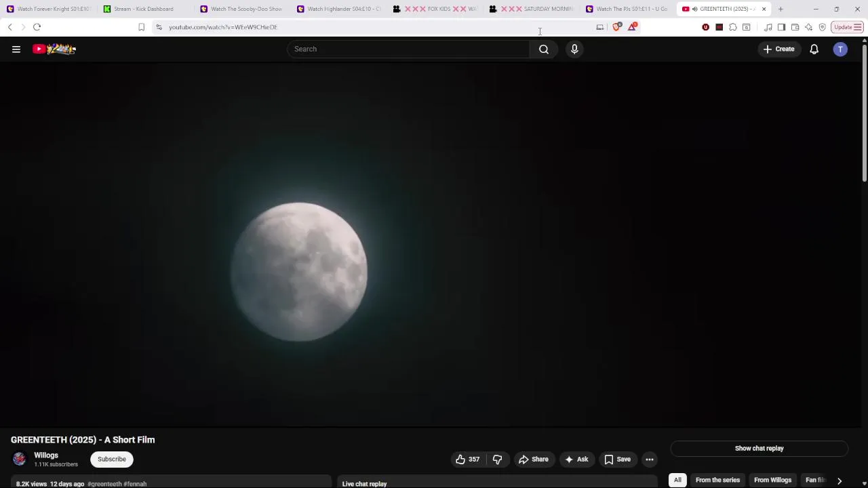Open the new tab plus button
Screen dimensions: 868x488
pos(781,9)
